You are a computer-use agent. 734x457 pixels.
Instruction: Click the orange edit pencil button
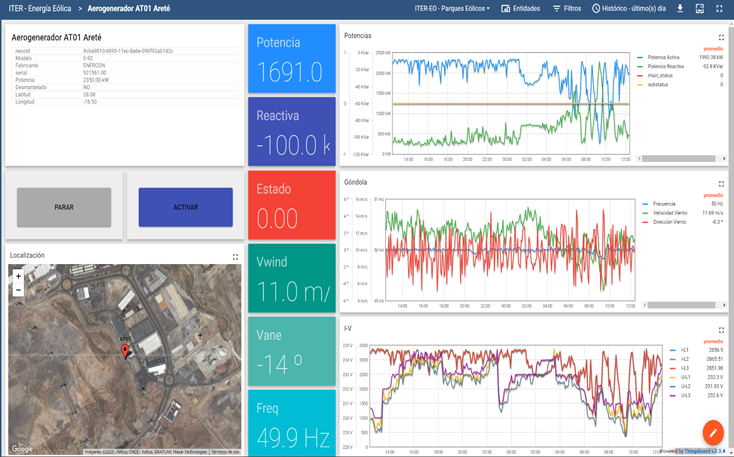pyautogui.click(x=713, y=431)
